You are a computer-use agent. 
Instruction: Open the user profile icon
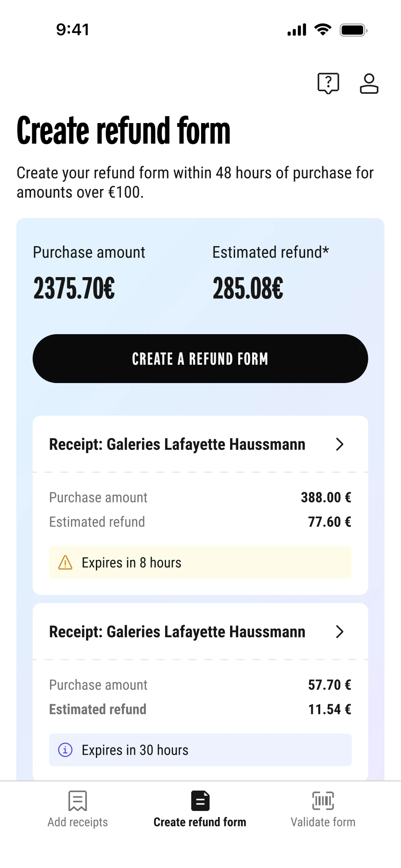pyautogui.click(x=369, y=84)
